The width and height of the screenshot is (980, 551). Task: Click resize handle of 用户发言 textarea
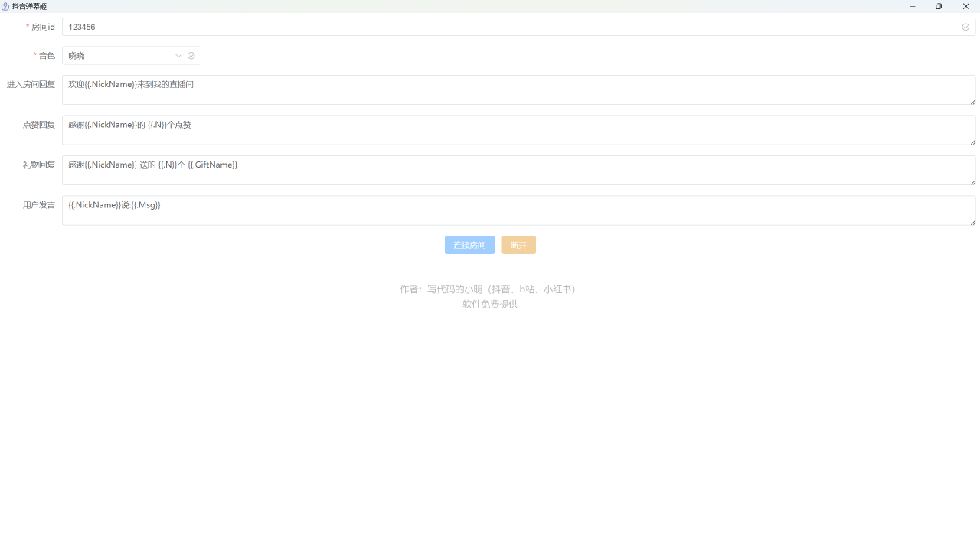coord(972,222)
